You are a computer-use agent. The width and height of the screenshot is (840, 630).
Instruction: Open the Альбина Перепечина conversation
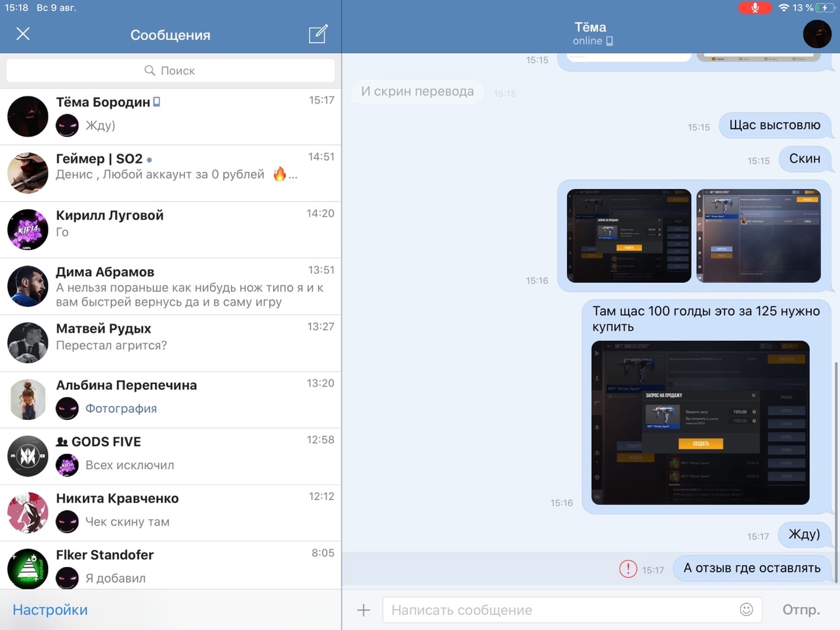171,400
